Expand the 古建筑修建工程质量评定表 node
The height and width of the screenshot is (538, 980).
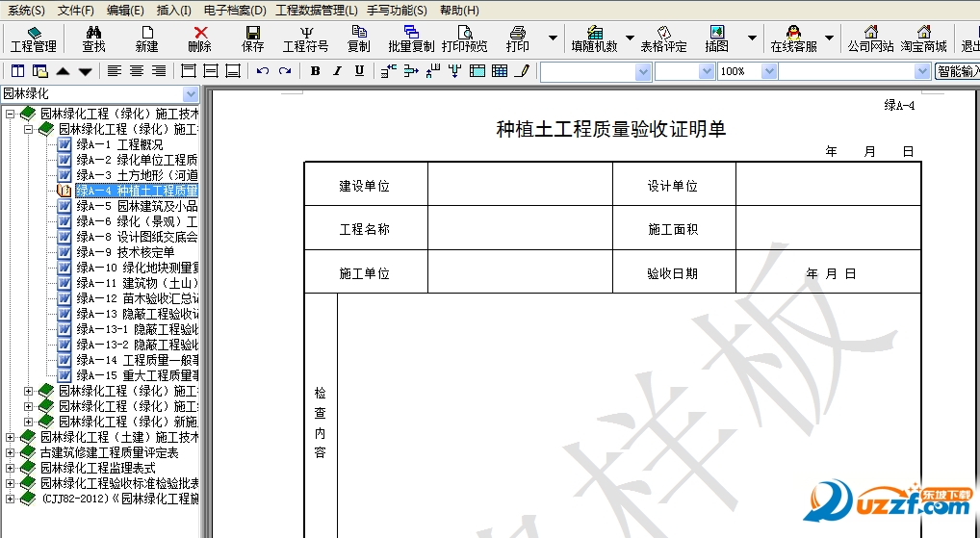click(x=10, y=453)
